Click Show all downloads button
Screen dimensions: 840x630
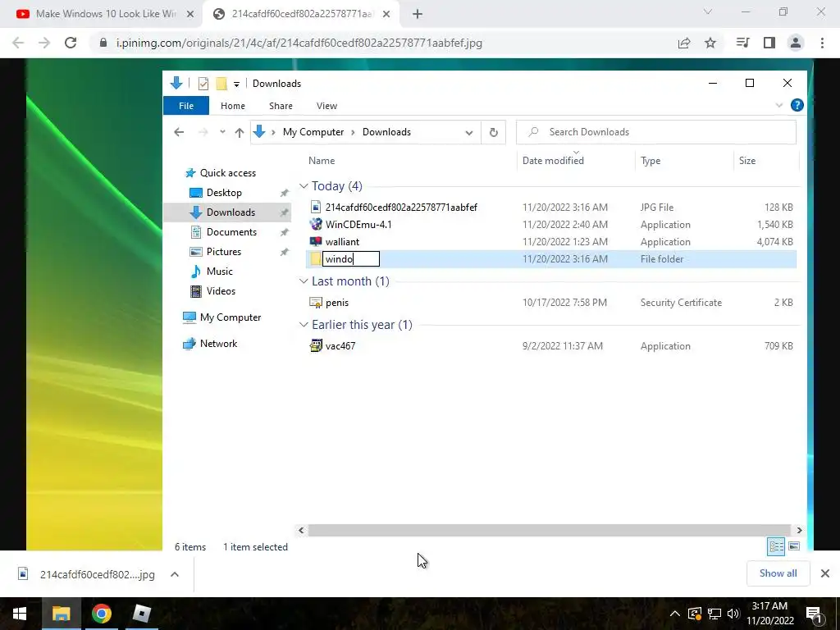point(778,573)
